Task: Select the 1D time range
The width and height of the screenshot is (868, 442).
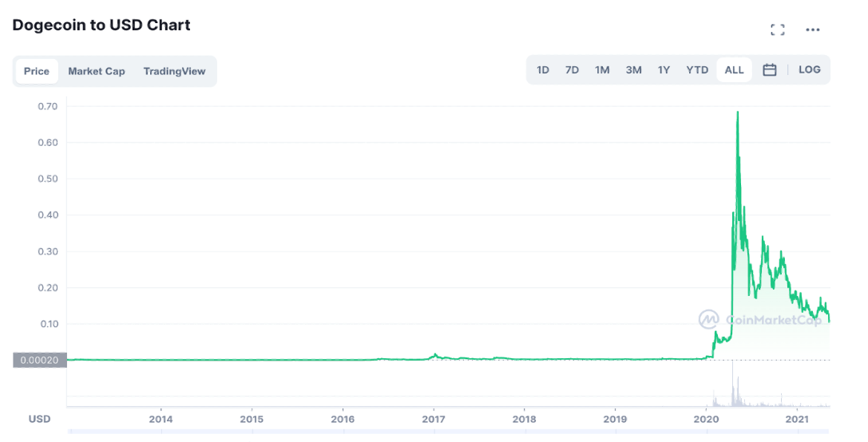Action: pos(542,69)
